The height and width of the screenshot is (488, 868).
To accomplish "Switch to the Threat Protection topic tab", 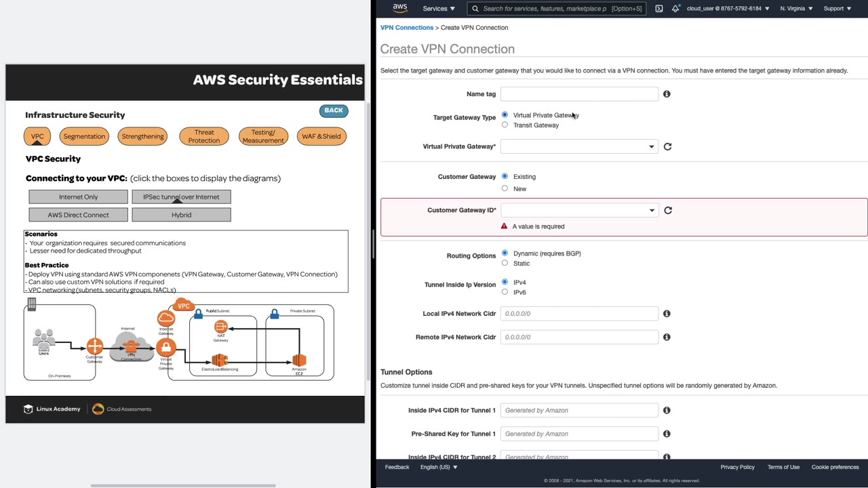I will coord(204,136).
